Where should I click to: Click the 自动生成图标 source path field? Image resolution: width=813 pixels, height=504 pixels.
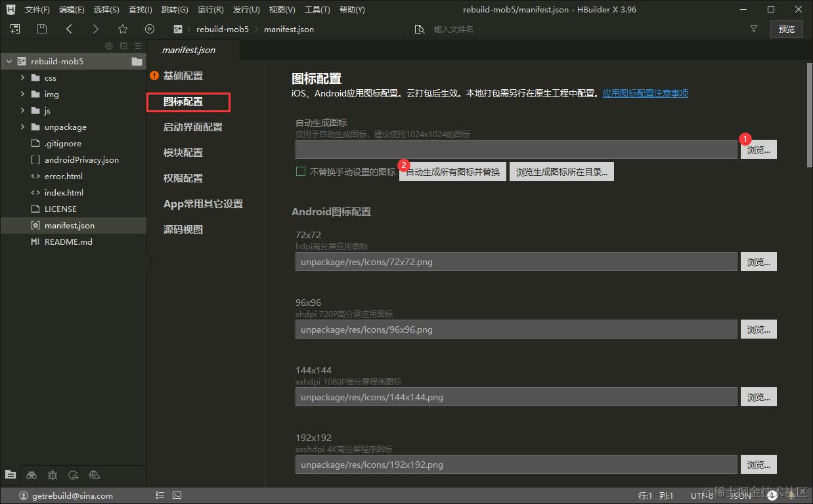click(516, 150)
